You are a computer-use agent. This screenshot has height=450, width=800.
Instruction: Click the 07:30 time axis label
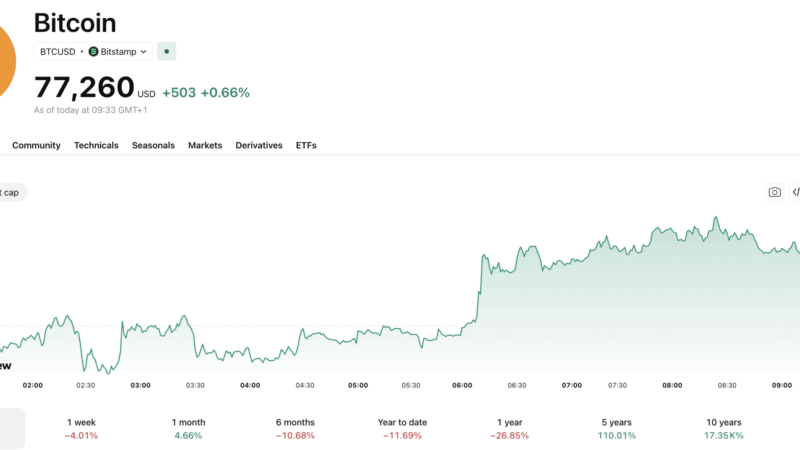617,385
